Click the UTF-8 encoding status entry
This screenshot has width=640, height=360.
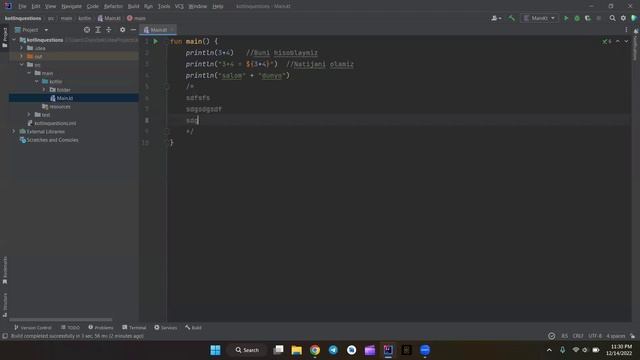point(595,336)
